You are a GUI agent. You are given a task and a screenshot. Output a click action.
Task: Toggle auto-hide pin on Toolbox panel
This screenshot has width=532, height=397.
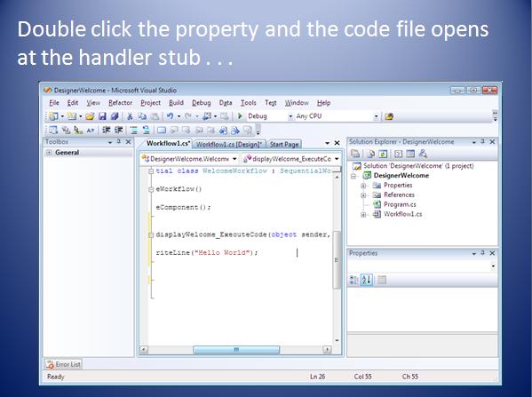119,141
